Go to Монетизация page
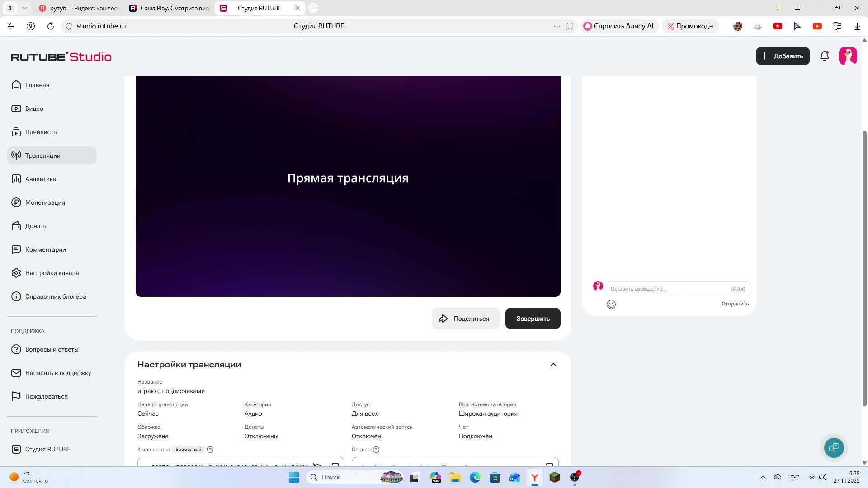The height and width of the screenshot is (488, 868). 45,202
